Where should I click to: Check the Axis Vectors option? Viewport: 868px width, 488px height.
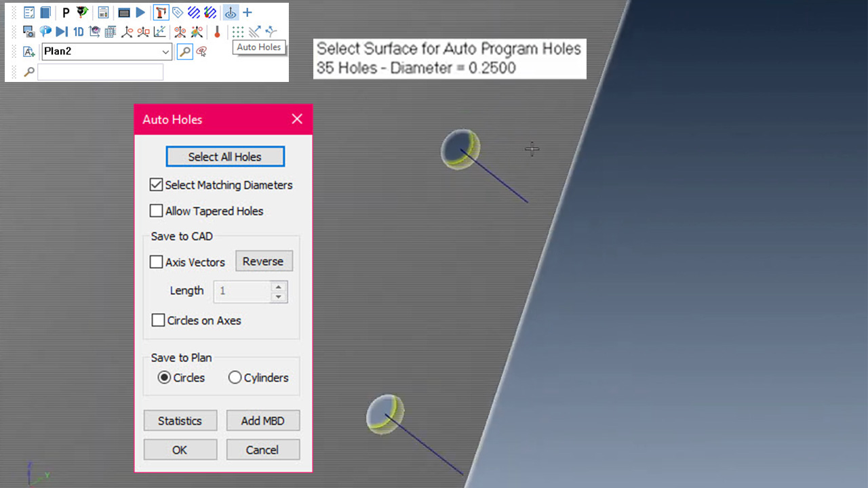(x=157, y=262)
